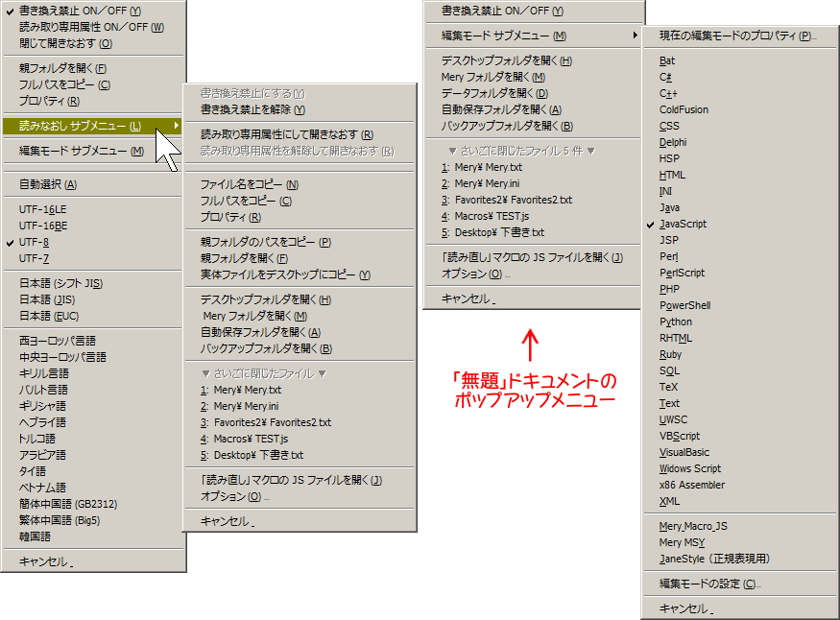Choose 実体ファイルをデスクトップにコピー (Y)

tap(284, 274)
